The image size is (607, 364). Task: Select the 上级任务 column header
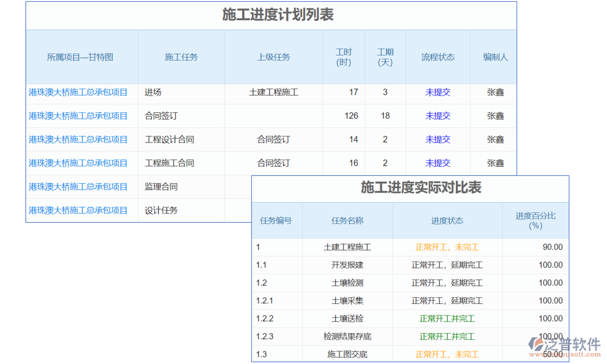(273, 57)
